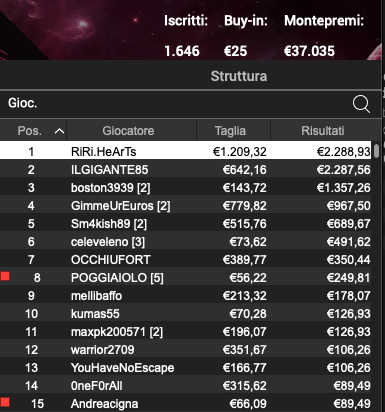Click the mellibaffo player row
The height and width of the screenshot is (412, 385).
tap(186, 296)
